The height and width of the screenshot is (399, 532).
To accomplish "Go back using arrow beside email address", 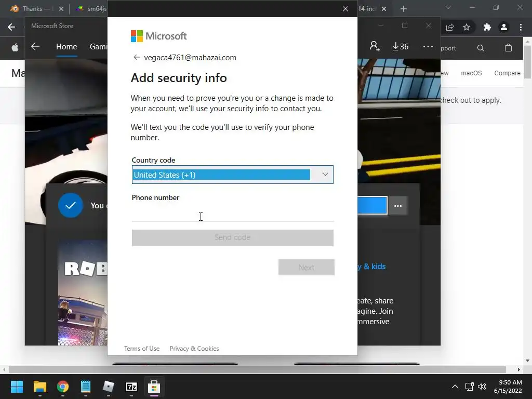I will pos(137,57).
